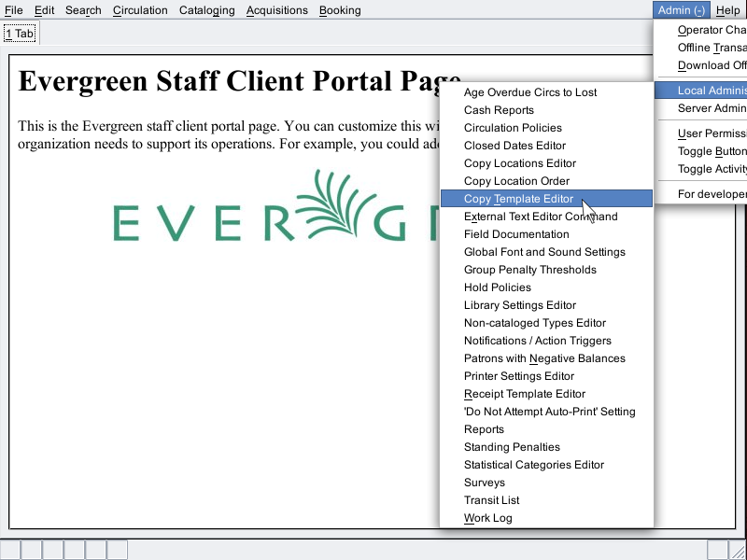
Task: Open Hold Policies
Action: [546, 287]
